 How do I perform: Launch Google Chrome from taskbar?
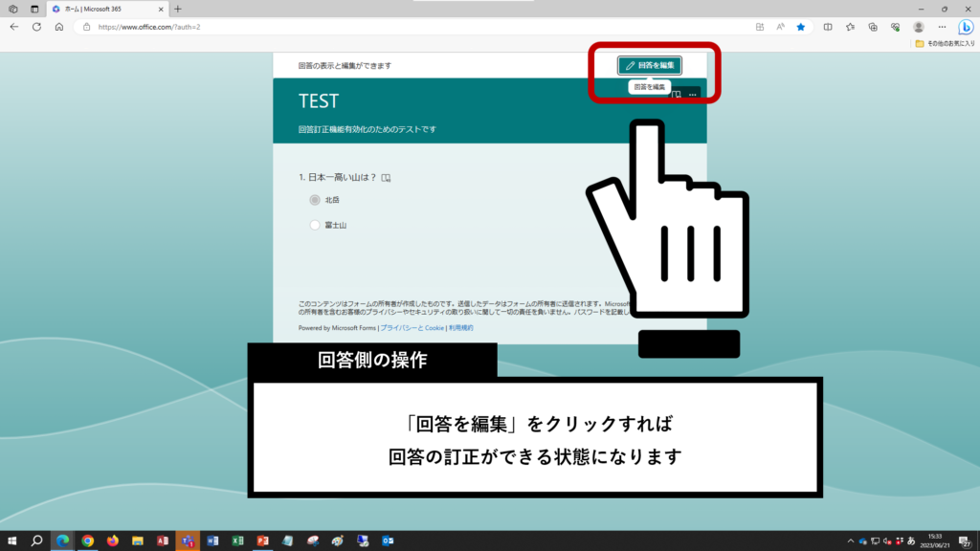coord(87,541)
